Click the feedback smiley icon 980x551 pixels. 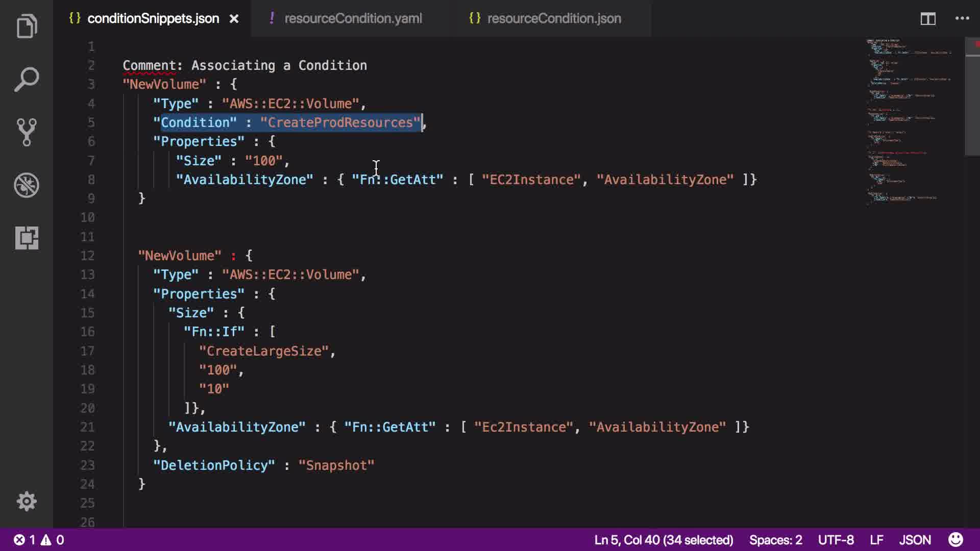click(x=955, y=540)
